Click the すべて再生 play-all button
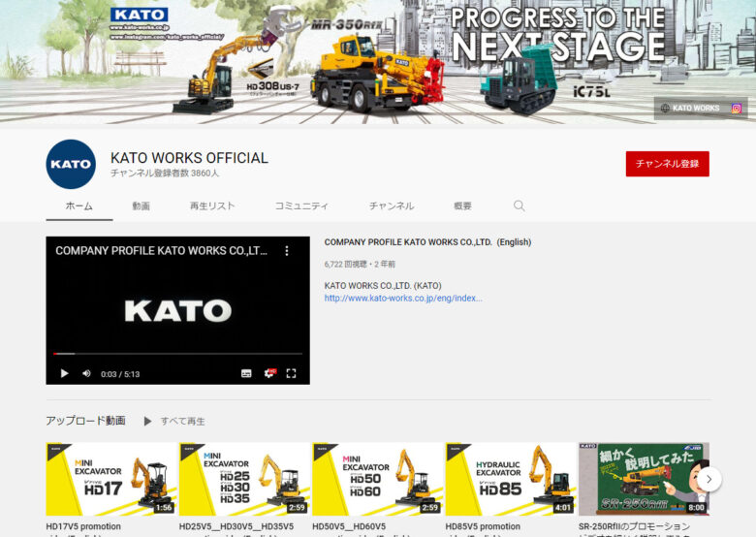The height and width of the screenshot is (537, 756). [x=175, y=422]
